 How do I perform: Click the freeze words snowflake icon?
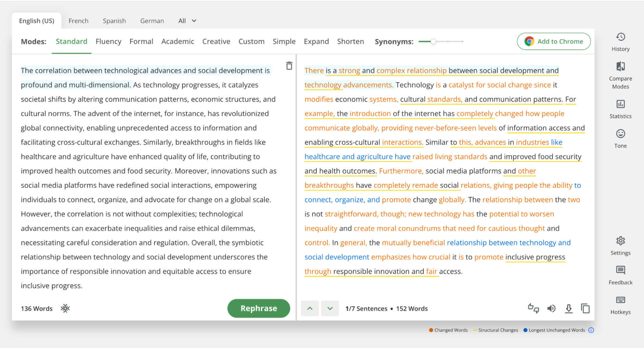[x=65, y=308]
